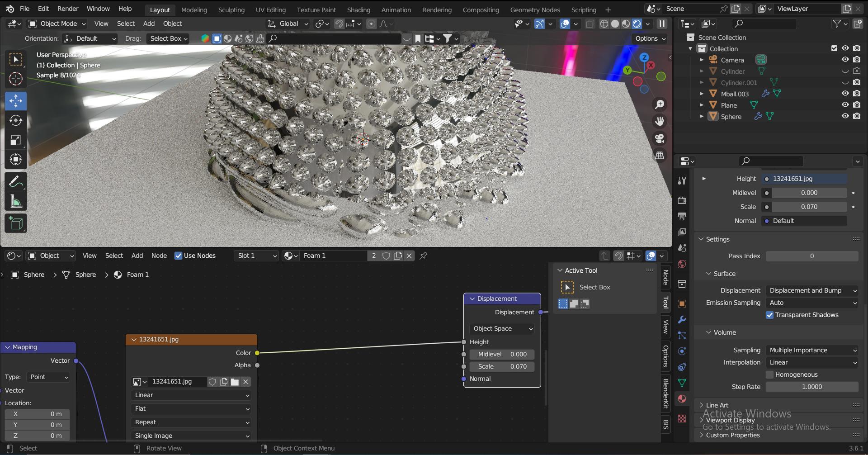
Task: Open the Geometry Nodes workspace tab
Action: (535, 10)
